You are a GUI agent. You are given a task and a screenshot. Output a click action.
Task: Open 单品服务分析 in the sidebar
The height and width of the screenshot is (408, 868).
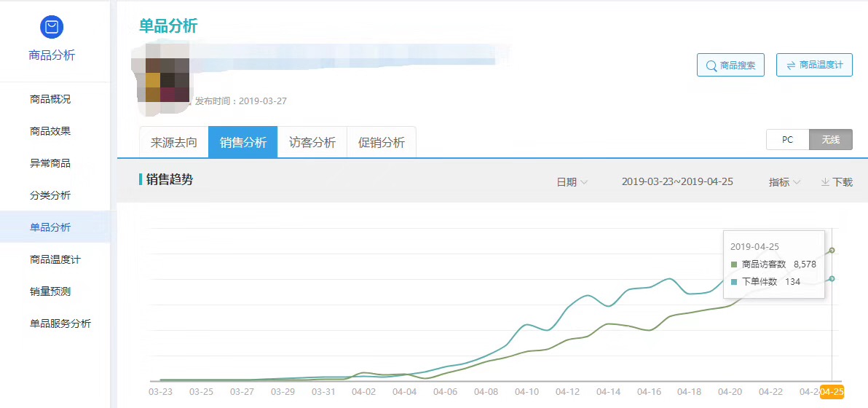[60, 323]
